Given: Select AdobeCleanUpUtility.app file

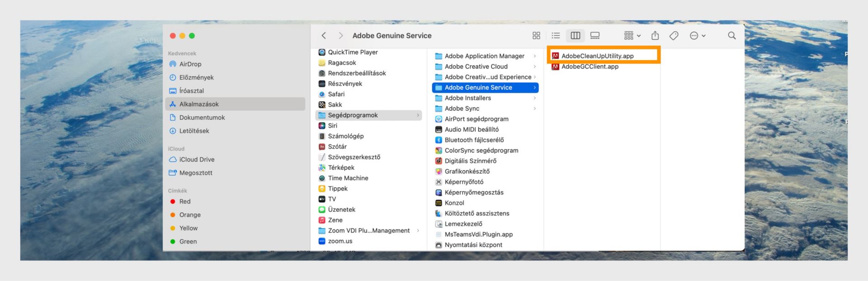Looking at the screenshot, I should pyautogui.click(x=604, y=56).
